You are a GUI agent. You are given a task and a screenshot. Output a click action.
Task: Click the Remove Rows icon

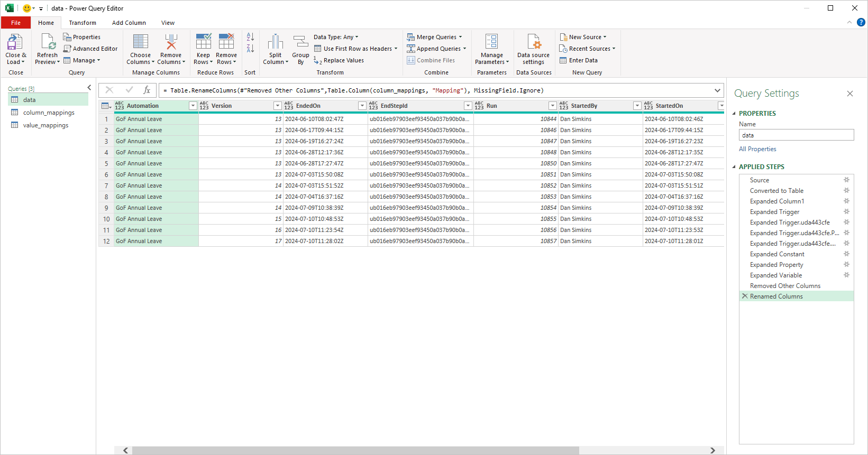(x=226, y=42)
